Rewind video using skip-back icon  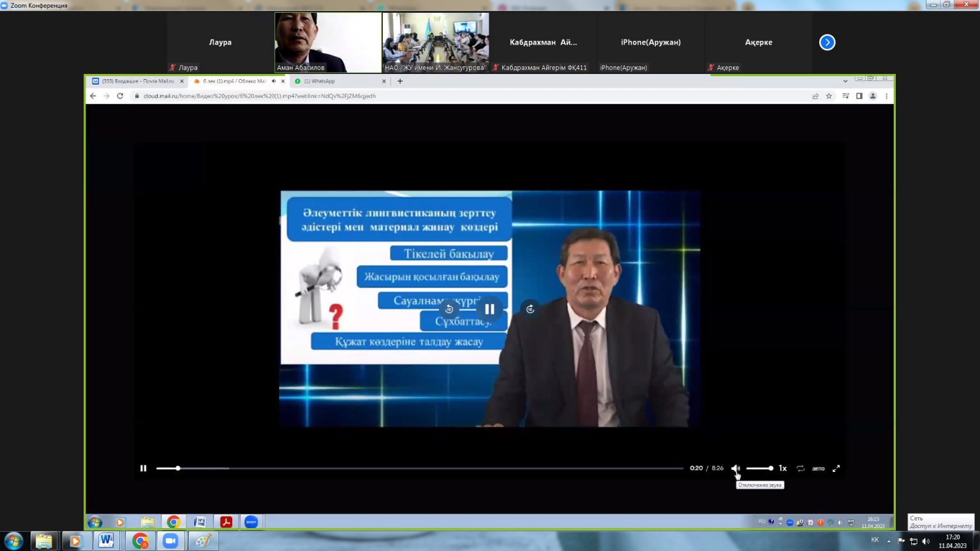click(x=449, y=309)
